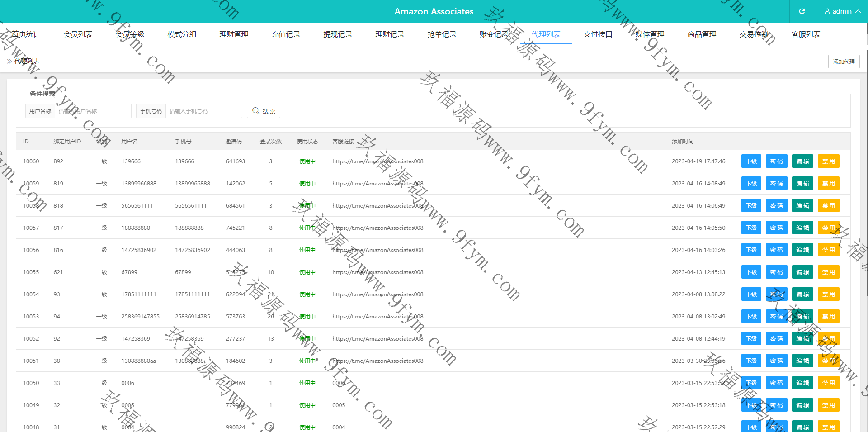Click 禁用 button for ID 10049
The width and height of the screenshot is (868, 432).
(x=828, y=405)
